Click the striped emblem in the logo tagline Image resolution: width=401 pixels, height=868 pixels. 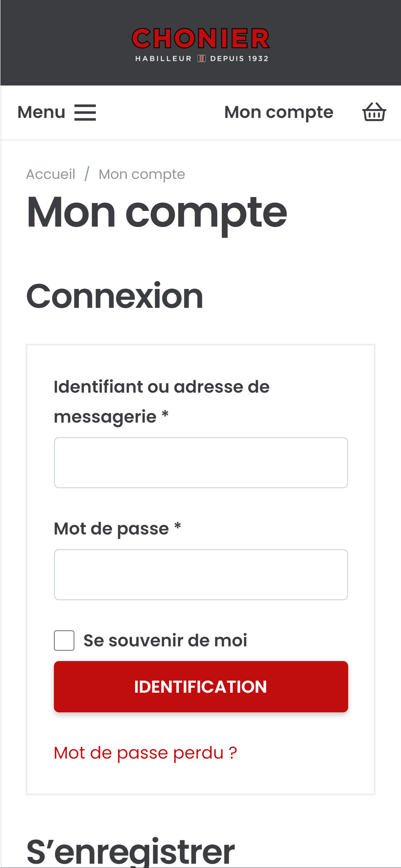[201, 58]
